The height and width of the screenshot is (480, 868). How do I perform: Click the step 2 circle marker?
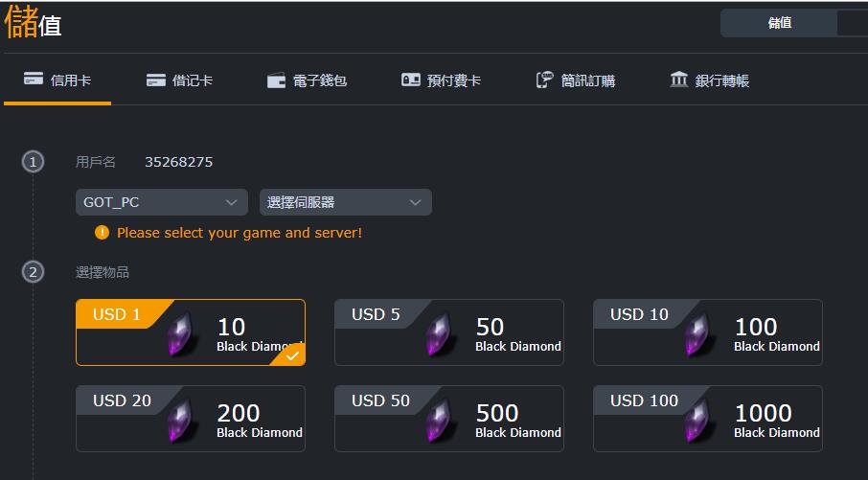pos(33,272)
